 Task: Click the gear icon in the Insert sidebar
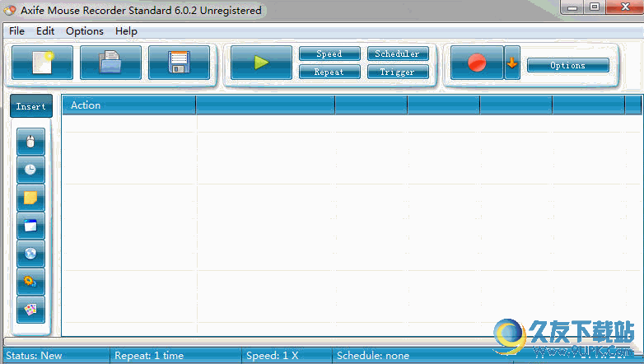coord(30,282)
